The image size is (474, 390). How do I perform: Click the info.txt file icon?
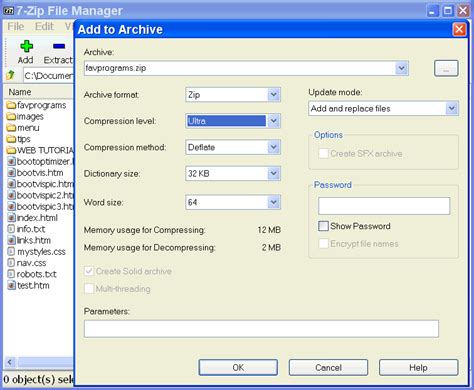[11, 229]
